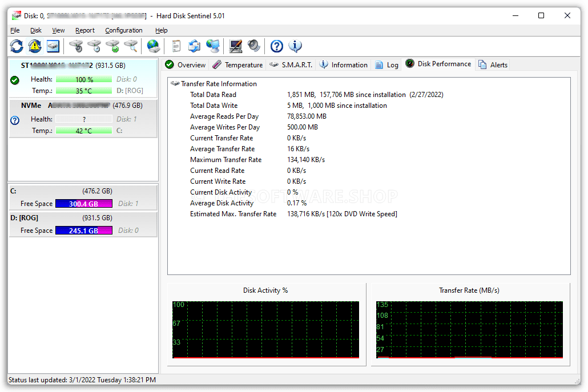Click the Total Data Write row label
This screenshot has width=588, height=392.
pyautogui.click(x=214, y=106)
